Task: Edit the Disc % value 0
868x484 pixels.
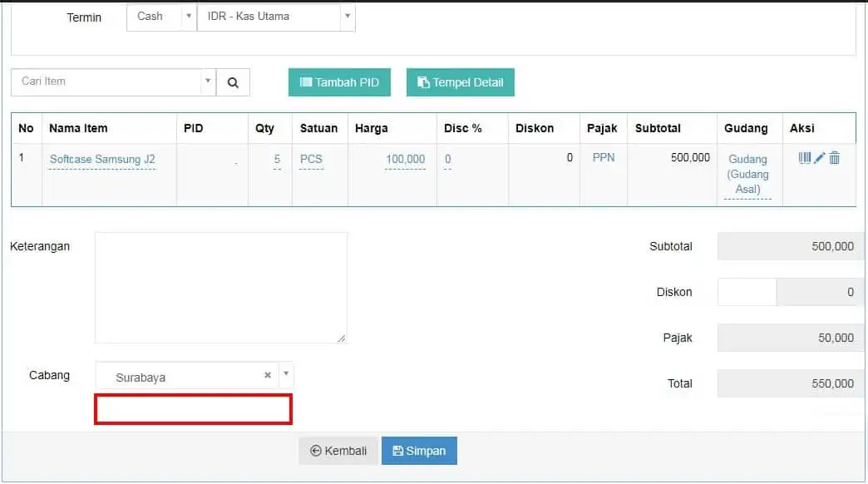Action: (448, 160)
